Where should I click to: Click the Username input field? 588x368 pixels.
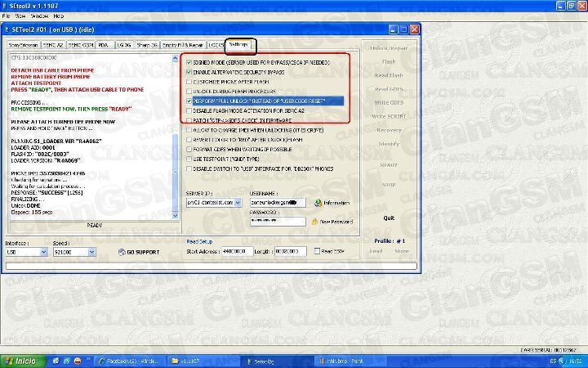[x=278, y=203]
